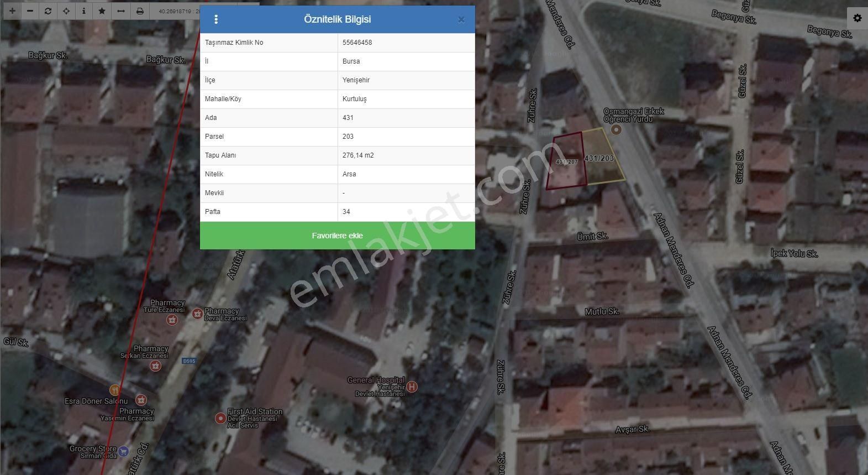
Task: Click the Gül Sk. street label
Action: tap(16, 342)
